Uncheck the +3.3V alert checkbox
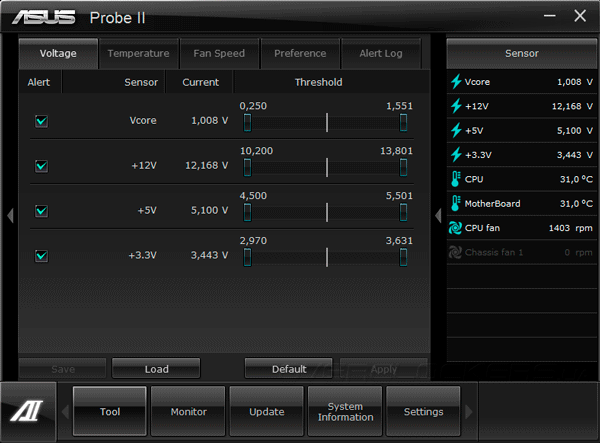The height and width of the screenshot is (443, 600). 41,256
